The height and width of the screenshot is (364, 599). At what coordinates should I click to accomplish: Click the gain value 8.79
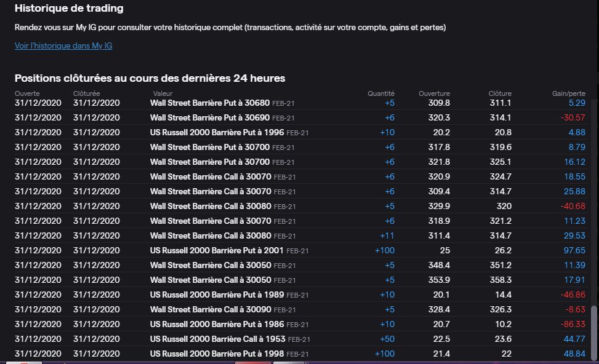pos(577,148)
